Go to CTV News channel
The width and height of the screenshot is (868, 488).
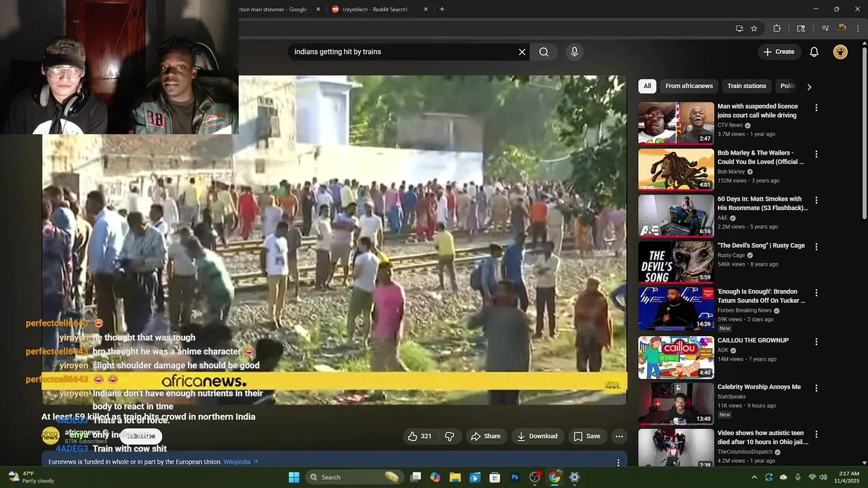pyautogui.click(x=730, y=125)
